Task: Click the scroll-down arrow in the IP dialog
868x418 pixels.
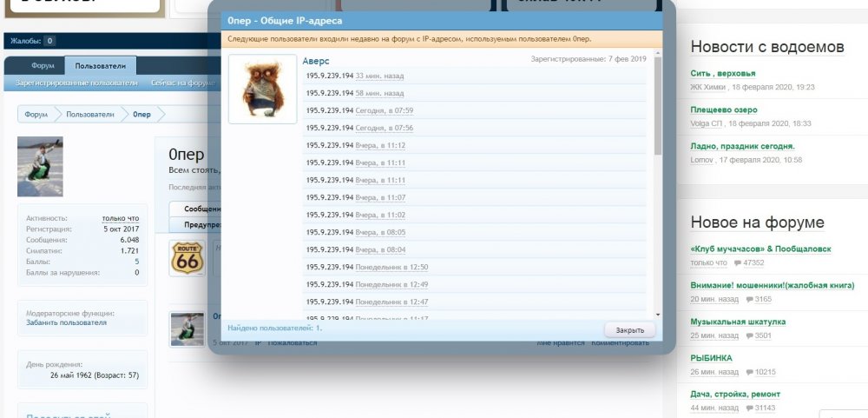Action: [657, 314]
